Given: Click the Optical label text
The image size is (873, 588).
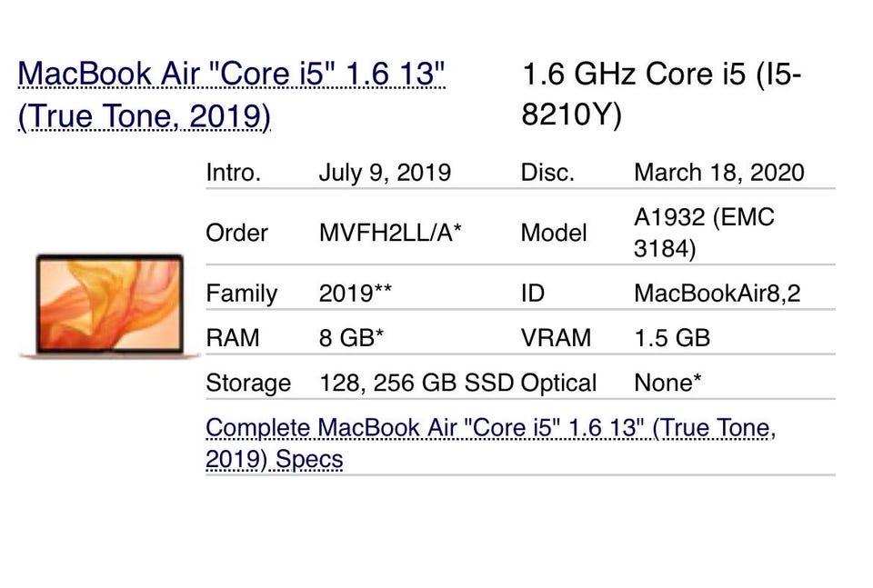Looking at the screenshot, I should click(558, 383).
